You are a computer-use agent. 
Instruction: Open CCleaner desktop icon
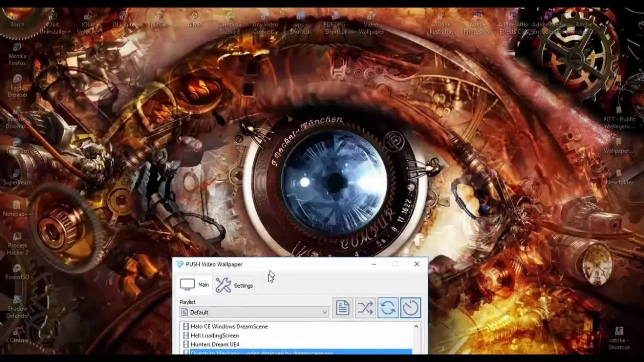click(17, 335)
